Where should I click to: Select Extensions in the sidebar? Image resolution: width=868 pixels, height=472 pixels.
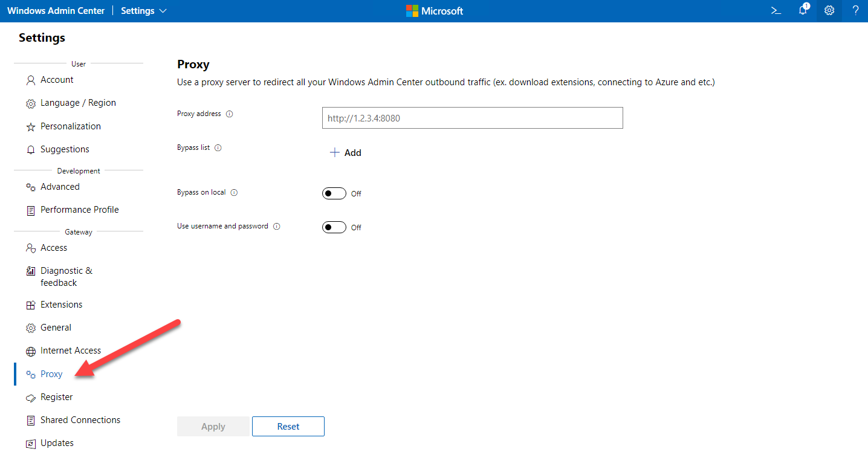tap(61, 305)
